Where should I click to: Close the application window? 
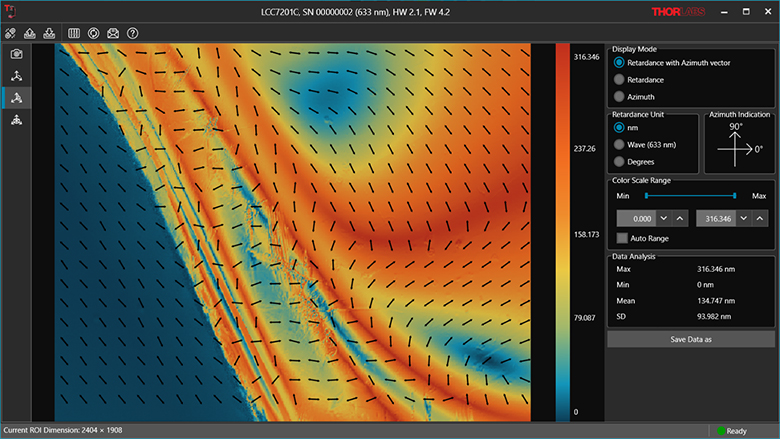point(768,12)
